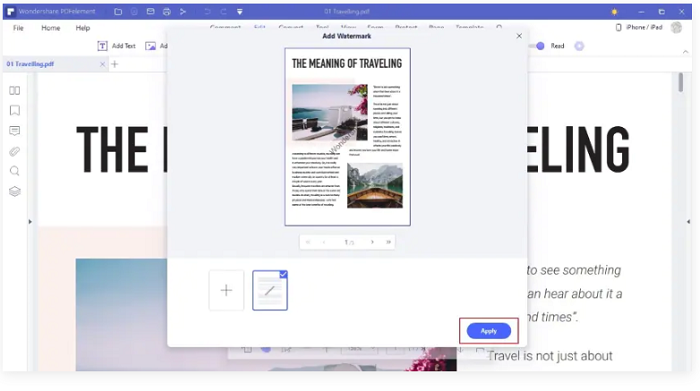Screen dimensions: 700x391
Task: Open the search panel magnifier icon
Action: pyautogui.click(x=15, y=171)
